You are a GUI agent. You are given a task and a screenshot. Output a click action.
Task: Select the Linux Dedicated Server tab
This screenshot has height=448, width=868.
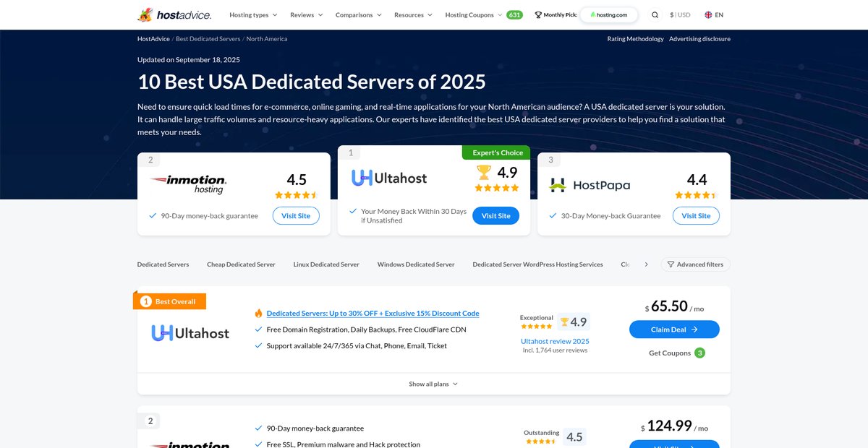point(326,264)
